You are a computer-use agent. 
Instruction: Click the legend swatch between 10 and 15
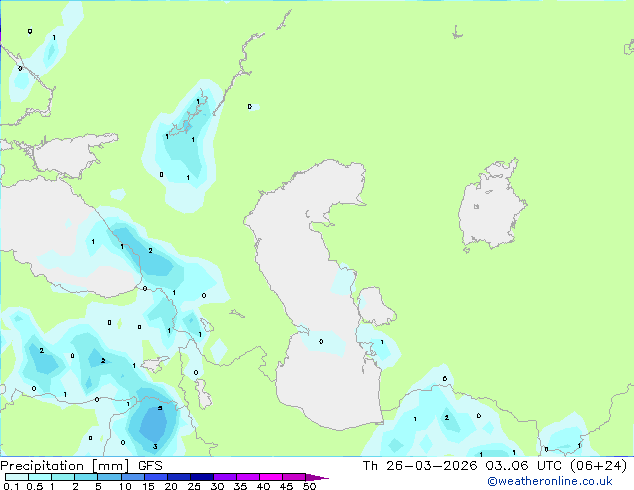[133, 477]
